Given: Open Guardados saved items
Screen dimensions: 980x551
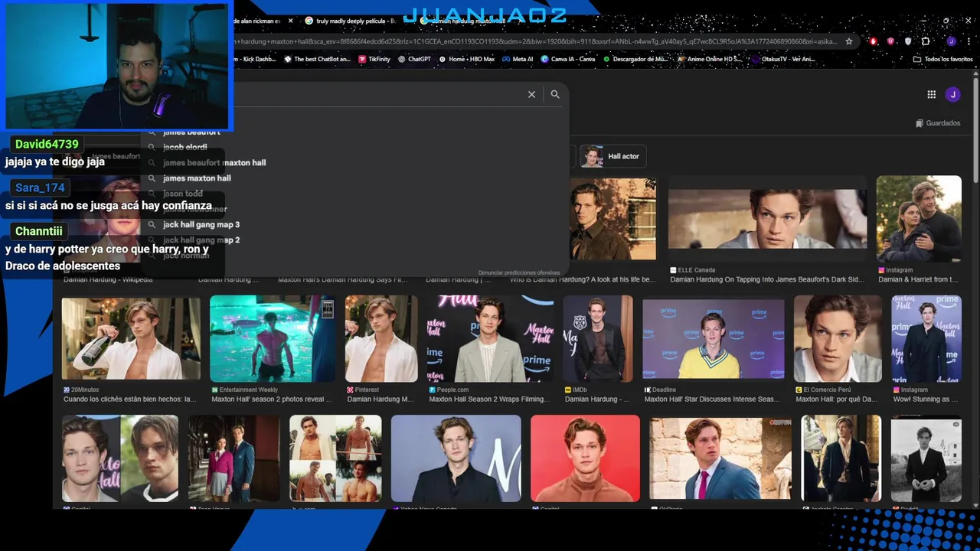Looking at the screenshot, I should pyautogui.click(x=938, y=123).
